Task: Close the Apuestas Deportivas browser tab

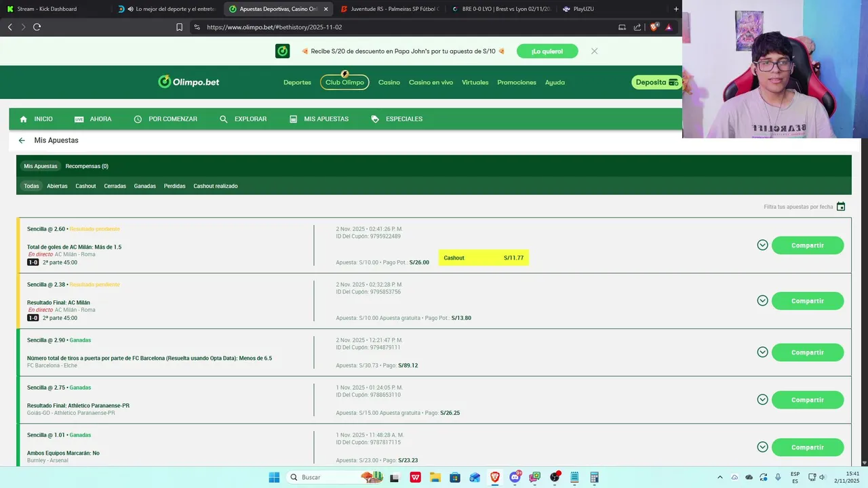Action: [x=326, y=9]
